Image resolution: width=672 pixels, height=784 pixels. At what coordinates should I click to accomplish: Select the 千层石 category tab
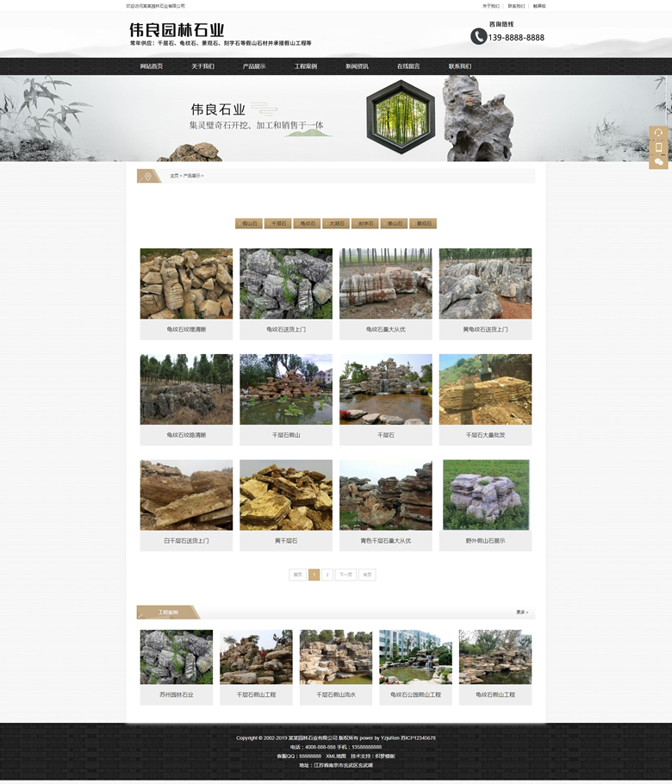278,224
